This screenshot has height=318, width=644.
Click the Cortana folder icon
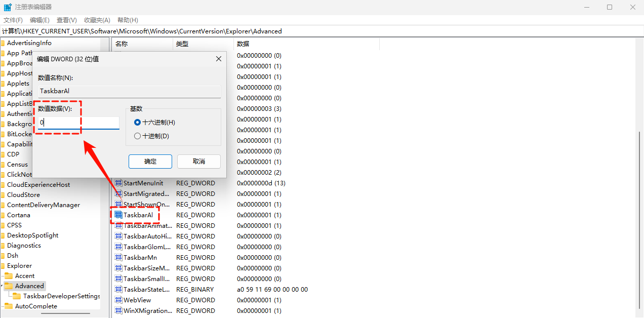[x=3, y=215]
